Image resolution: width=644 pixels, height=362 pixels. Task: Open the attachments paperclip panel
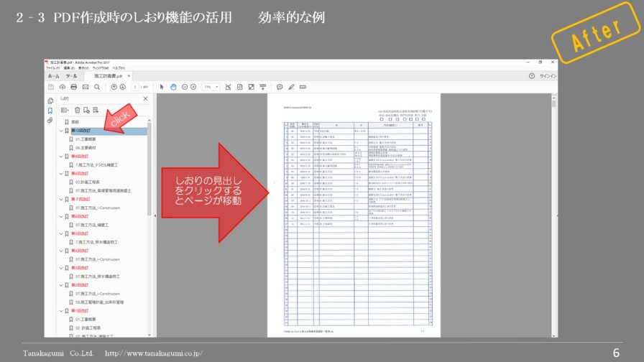pyautogui.click(x=50, y=121)
